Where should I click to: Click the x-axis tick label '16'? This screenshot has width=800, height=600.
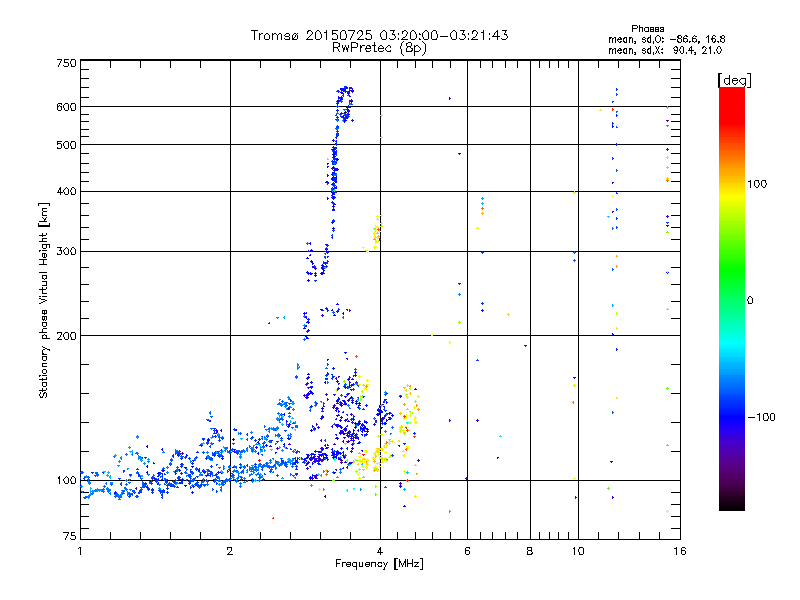tap(680, 551)
